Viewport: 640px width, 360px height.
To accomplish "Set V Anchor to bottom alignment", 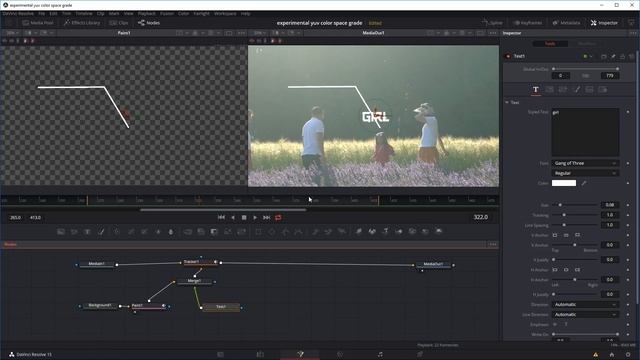I will click(x=578, y=235).
